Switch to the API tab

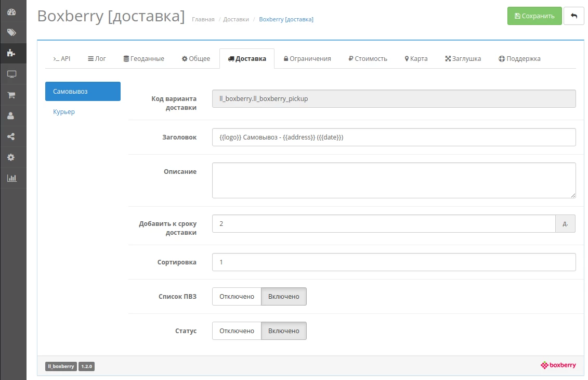click(x=61, y=59)
